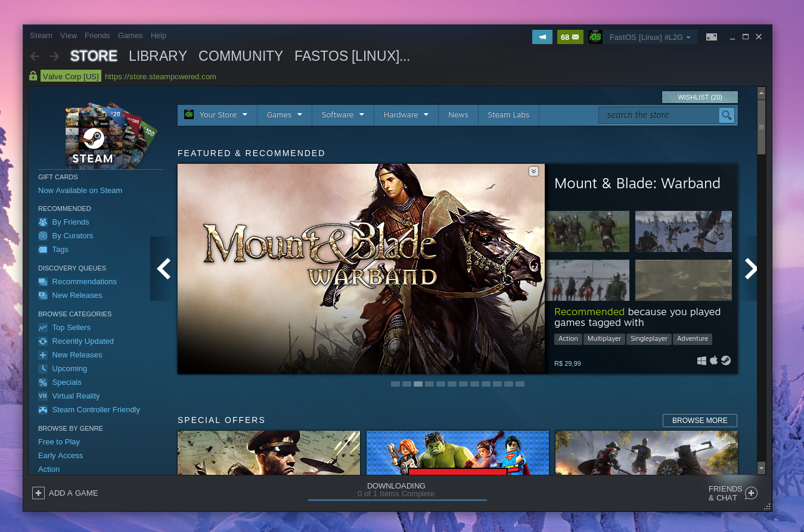Click BROWSE MORE special offers
This screenshot has height=532, width=804.
point(700,420)
